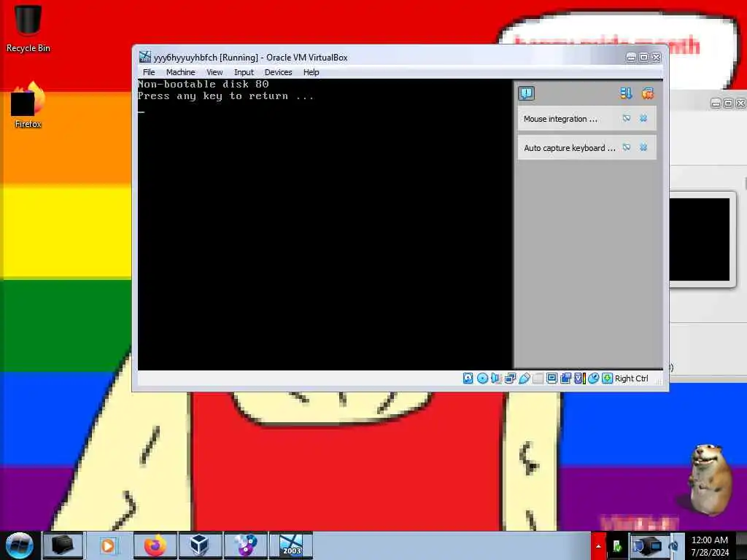Show hidden system tray icons
Screen dimensions: 747x560
(598, 546)
